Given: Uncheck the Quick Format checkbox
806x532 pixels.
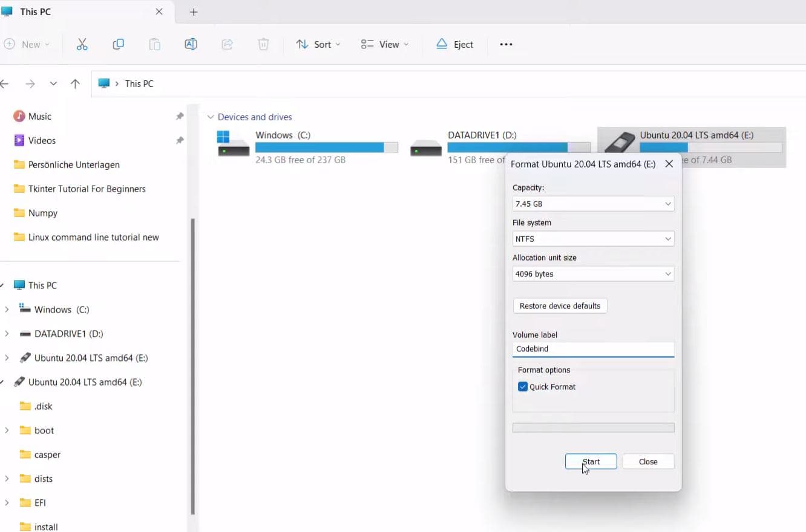Looking at the screenshot, I should tap(523, 387).
